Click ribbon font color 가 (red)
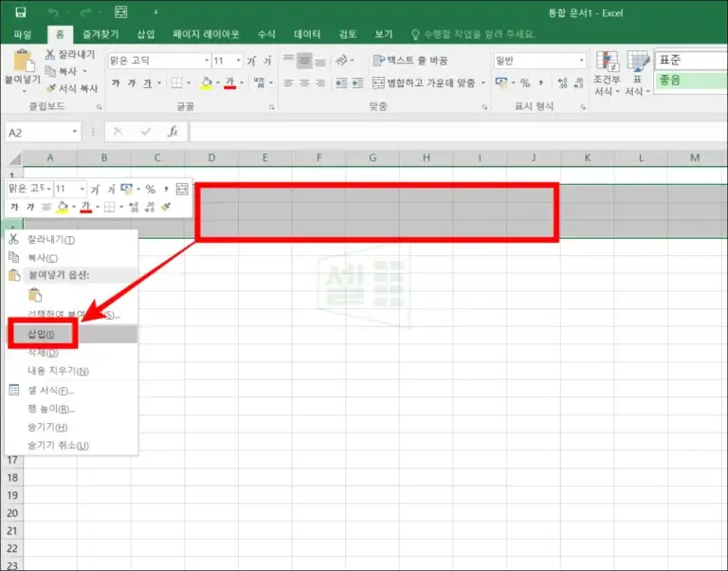728x571 pixels. [229, 83]
